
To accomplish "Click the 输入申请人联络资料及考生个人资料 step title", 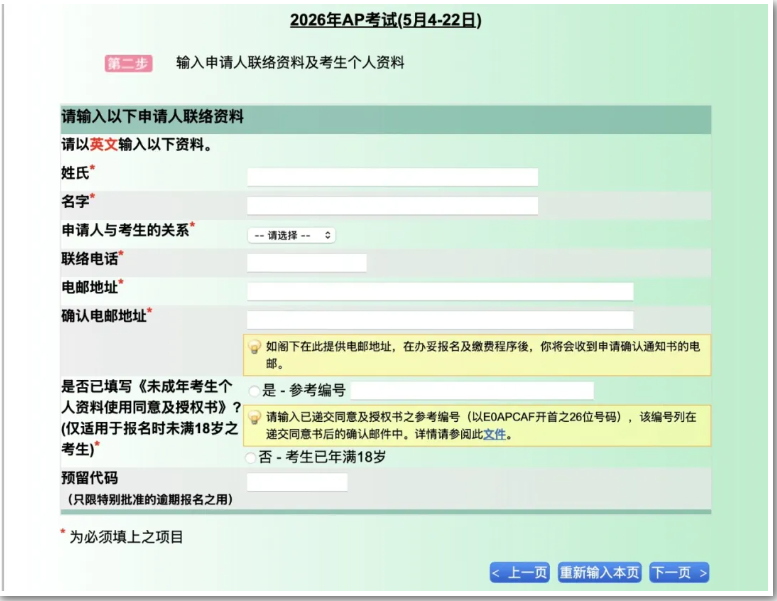I will [x=290, y=63].
